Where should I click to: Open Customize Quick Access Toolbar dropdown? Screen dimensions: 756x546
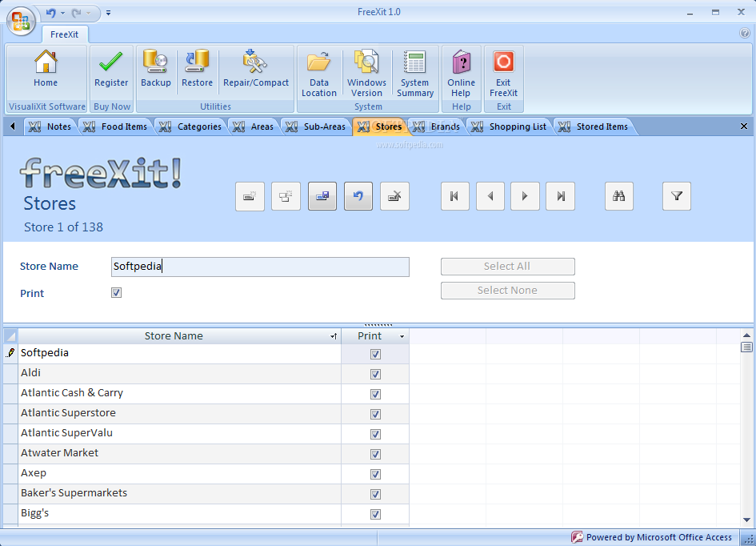(109, 13)
